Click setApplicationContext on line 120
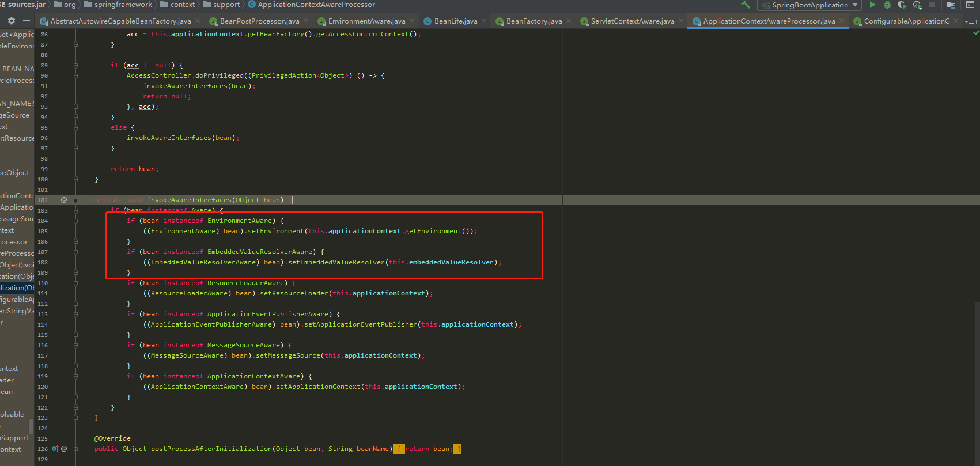Image resolution: width=980 pixels, height=466 pixels. click(318, 387)
